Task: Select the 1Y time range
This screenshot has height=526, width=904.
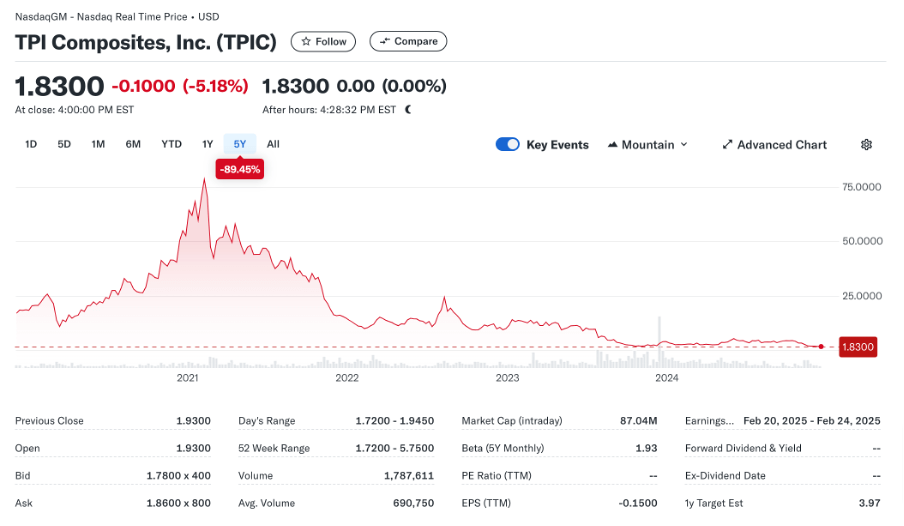Action: pos(208,144)
